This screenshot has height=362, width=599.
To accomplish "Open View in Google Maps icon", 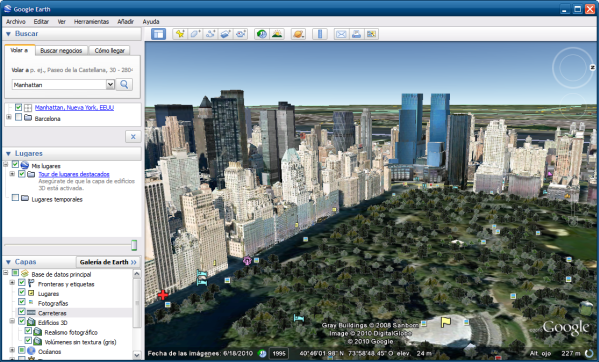I will coord(371,34).
